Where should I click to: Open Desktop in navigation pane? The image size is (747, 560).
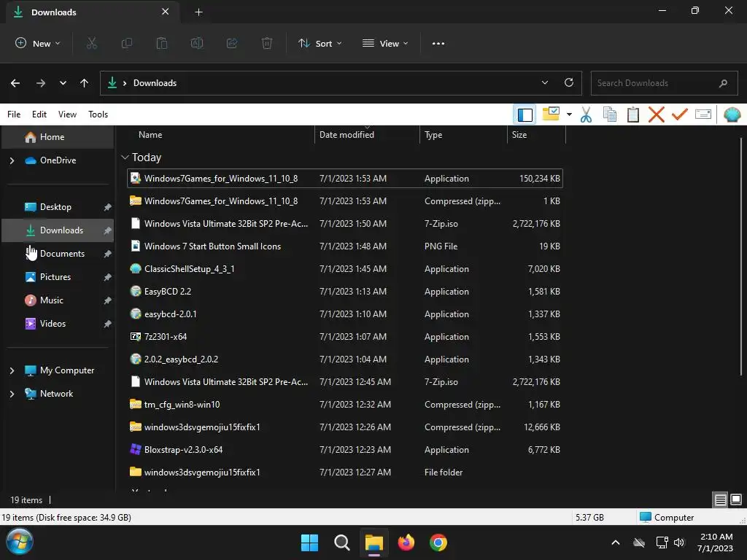58,207
